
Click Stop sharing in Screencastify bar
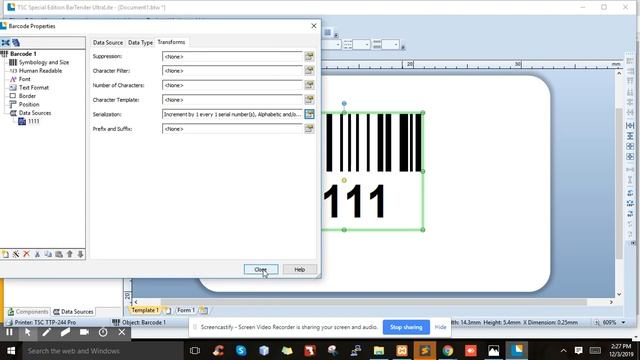[406, 327]
